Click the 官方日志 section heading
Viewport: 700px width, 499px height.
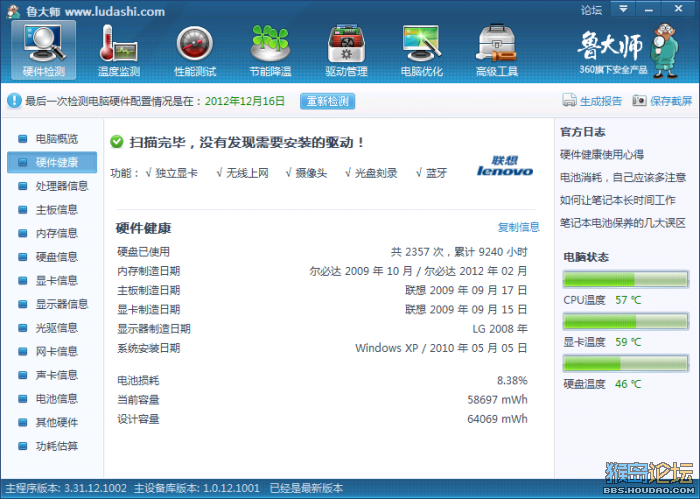point(583,132)
